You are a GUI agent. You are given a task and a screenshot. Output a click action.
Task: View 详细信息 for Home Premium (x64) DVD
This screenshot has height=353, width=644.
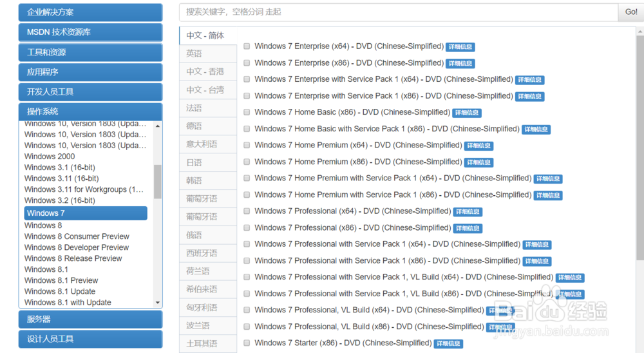coord(479,146)
